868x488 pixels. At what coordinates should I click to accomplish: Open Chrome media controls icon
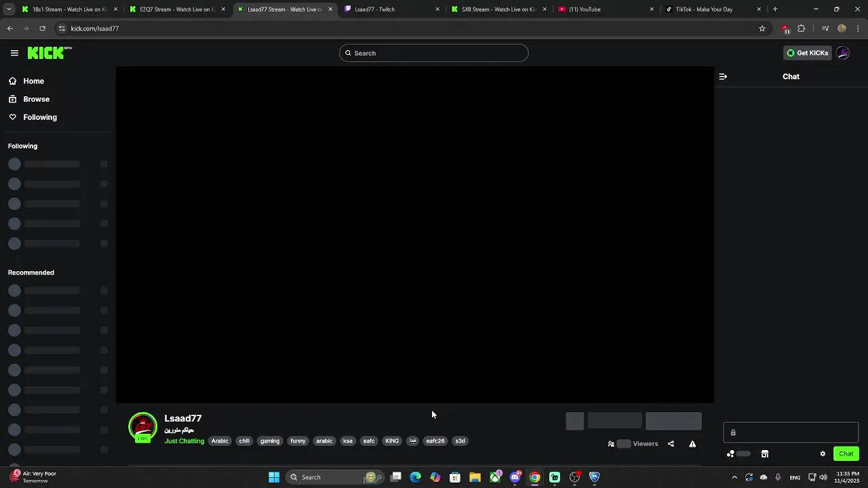[x=825, y=28]
